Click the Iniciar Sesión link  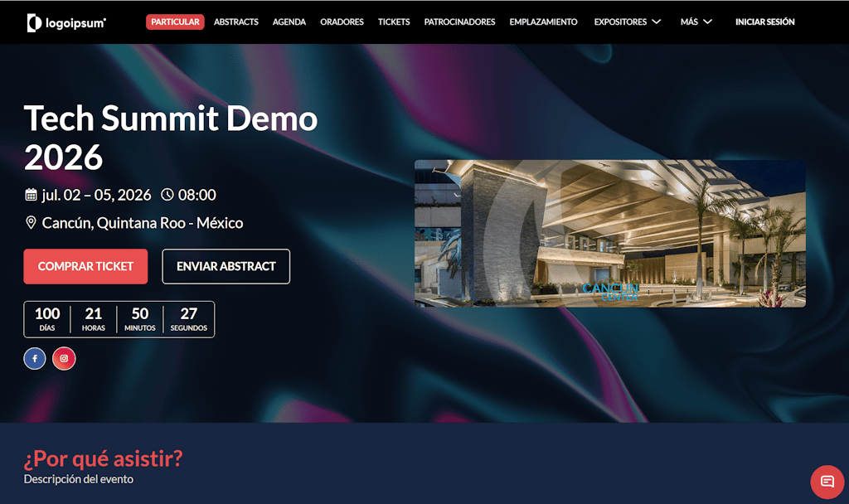(x=764, y=22)
